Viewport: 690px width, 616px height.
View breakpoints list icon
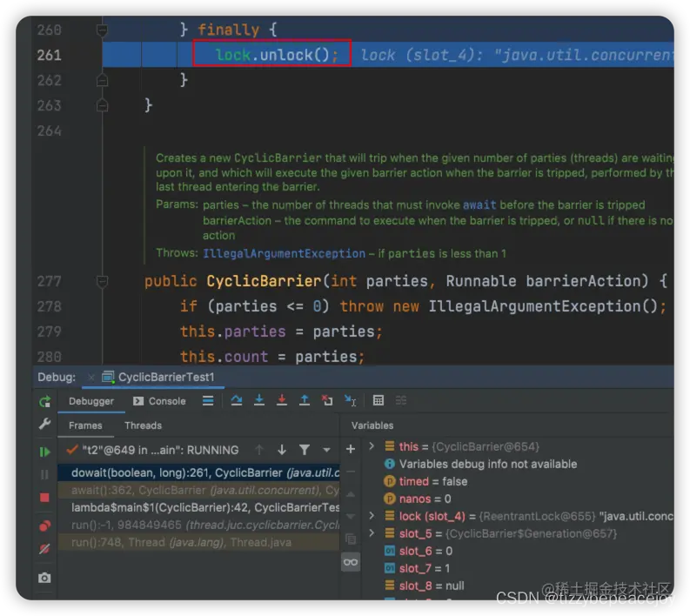click(45, 526)
